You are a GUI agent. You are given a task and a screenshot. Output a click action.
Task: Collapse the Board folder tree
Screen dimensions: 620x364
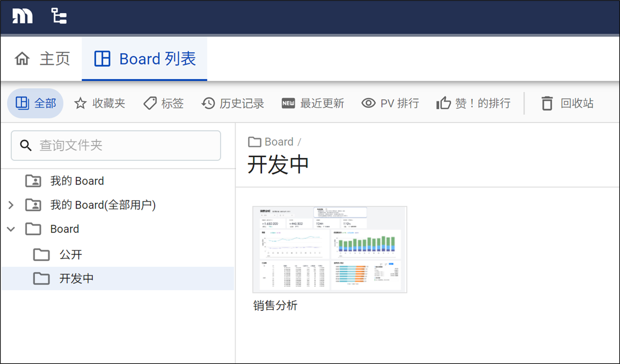pyautogui.click(x=11, y=229)
